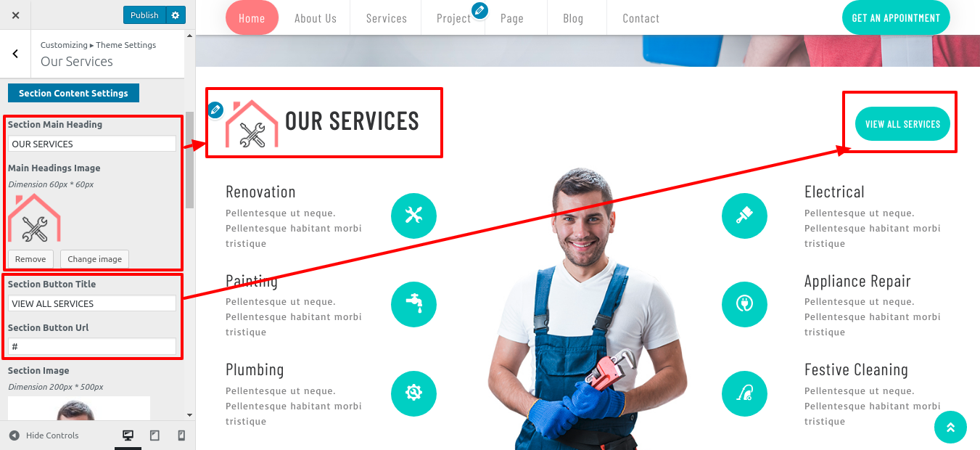The width and height of the screenshot is (980, 450).
Task: Switch to tablet preview mode
Action: click(155, 435)
